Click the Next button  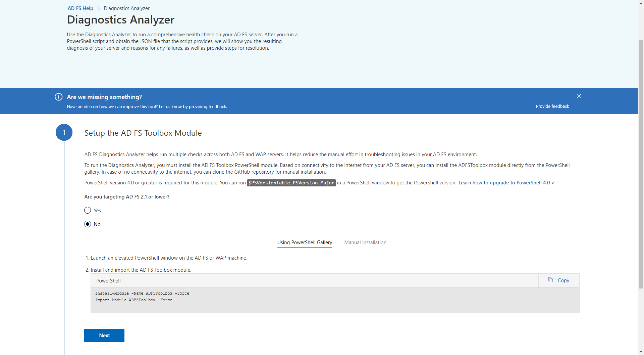[x=104, y=335]
